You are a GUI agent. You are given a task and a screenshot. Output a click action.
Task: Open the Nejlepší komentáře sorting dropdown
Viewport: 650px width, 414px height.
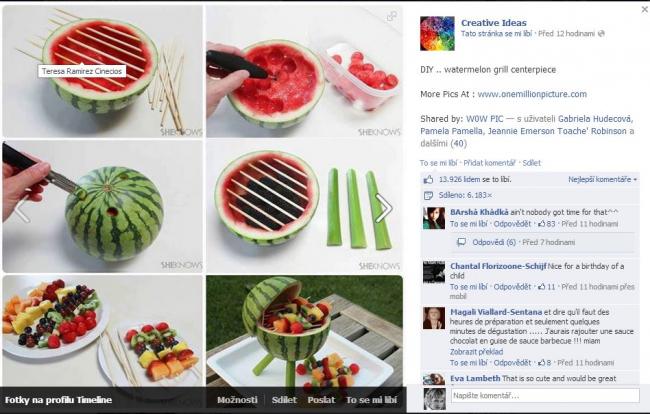(602, 179)
